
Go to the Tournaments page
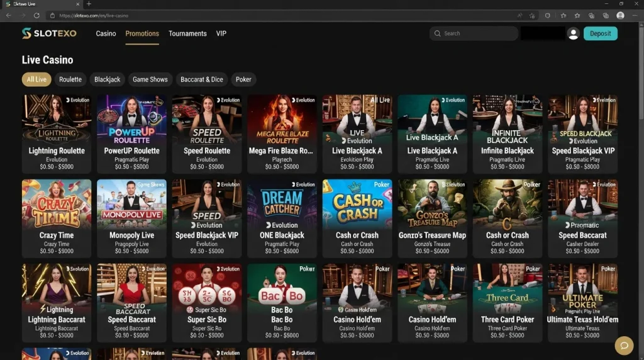tap(187, 34)
